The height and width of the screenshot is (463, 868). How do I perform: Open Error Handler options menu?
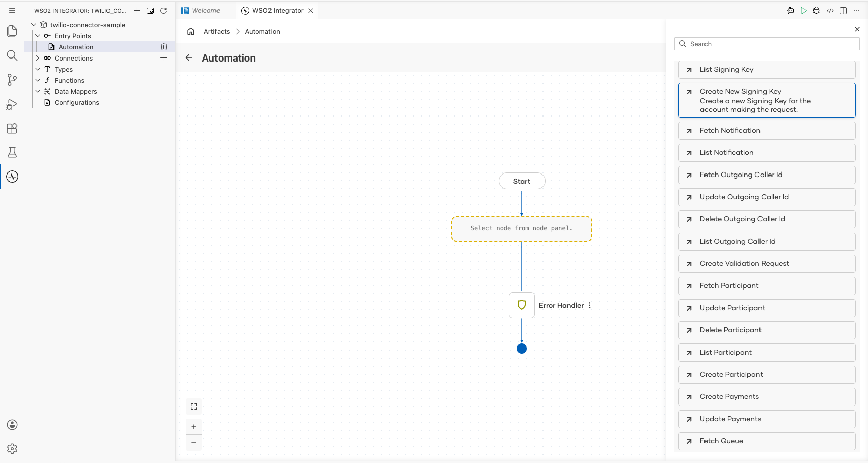click(x=590, y=305)
